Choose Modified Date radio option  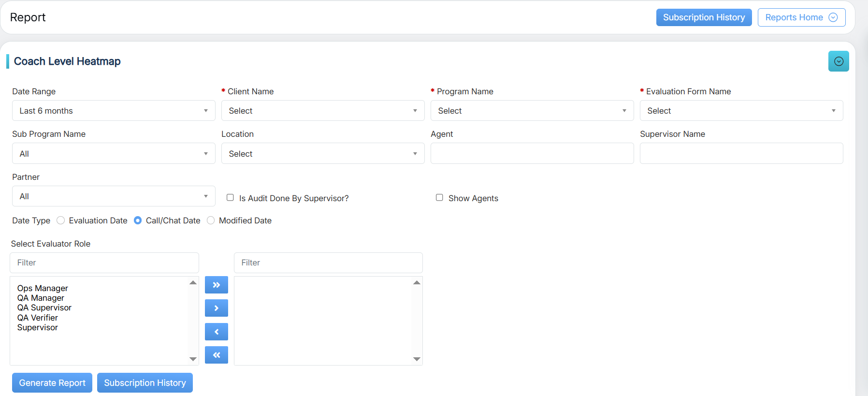(x=211, y=220)
